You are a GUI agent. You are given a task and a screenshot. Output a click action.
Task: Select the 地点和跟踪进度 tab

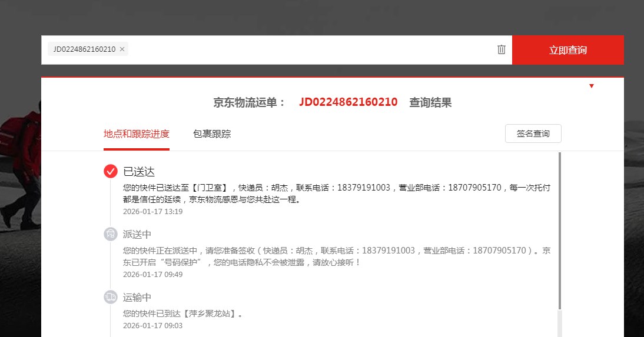tap(137, 134)
